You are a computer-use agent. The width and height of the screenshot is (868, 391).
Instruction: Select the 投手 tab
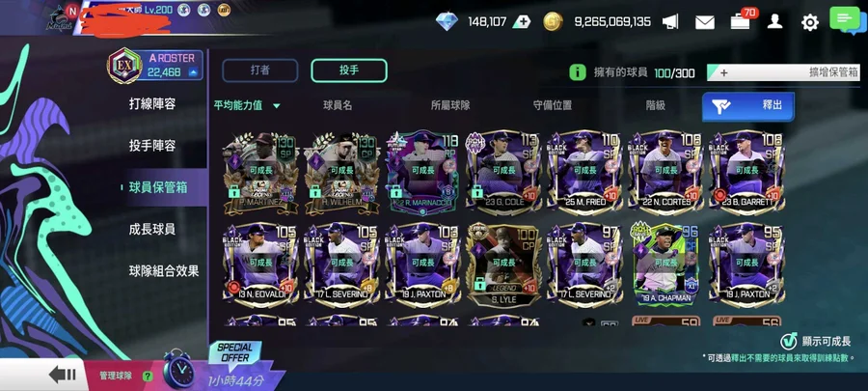[349, 70]
